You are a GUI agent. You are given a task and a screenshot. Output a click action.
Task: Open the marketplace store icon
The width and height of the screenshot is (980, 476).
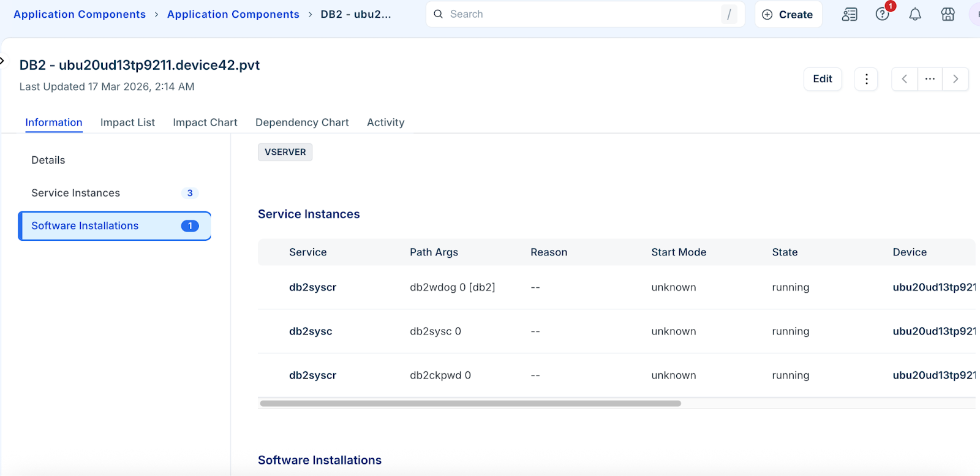948,15
